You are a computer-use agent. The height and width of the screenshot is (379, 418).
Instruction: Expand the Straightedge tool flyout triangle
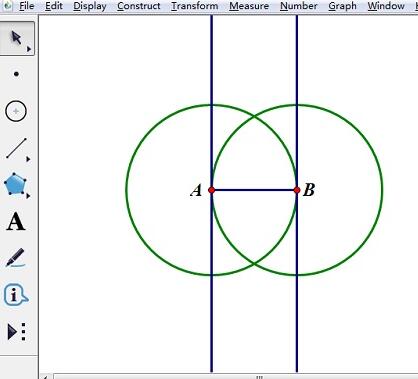click(28, 159)
